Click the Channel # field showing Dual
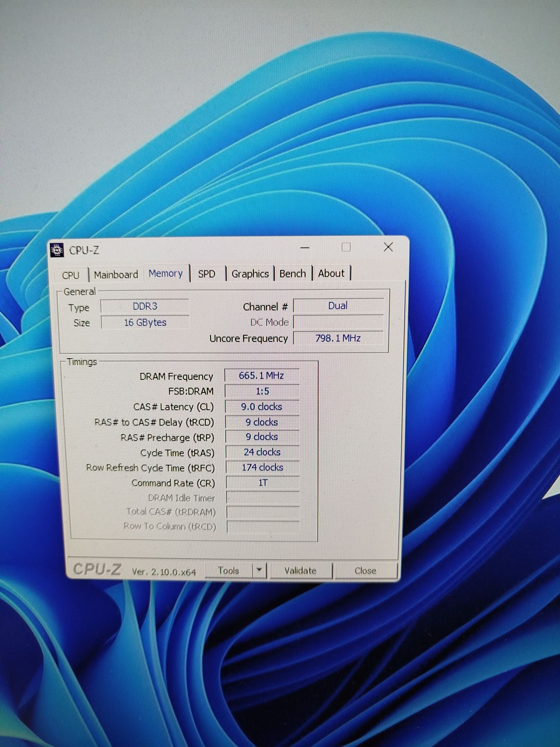The width and height of the screenshot is (560, 747). pos(338,306)
